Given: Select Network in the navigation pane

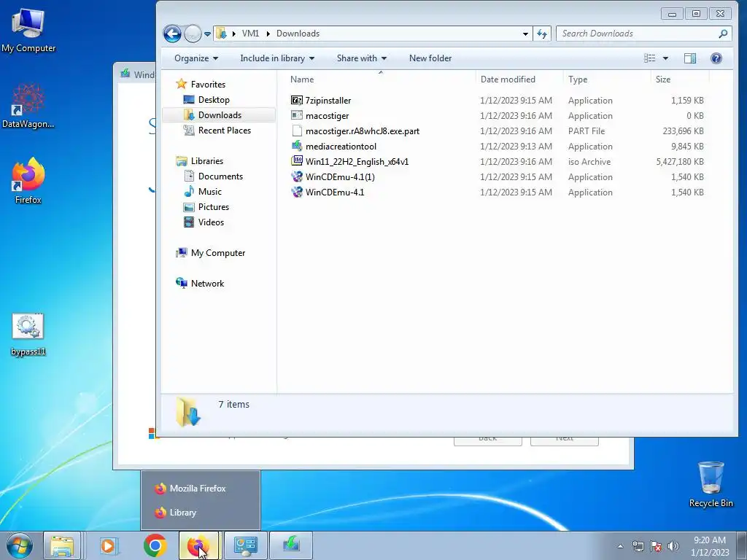Looking at the screenshot, I should pos(207,284).
